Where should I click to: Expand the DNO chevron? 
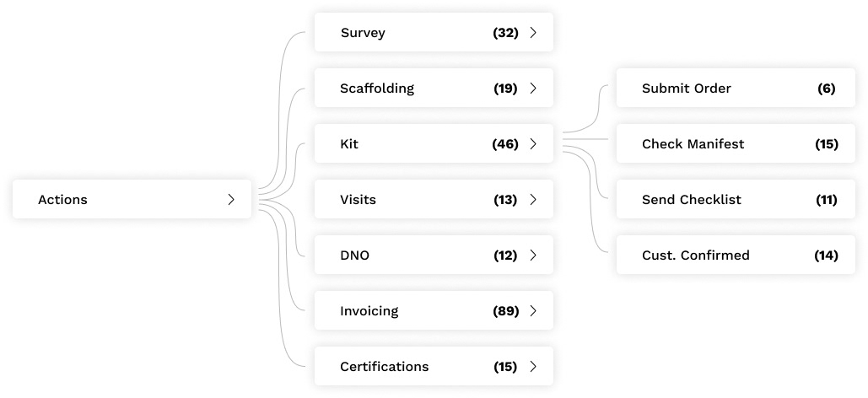click(x=533, y=255)
